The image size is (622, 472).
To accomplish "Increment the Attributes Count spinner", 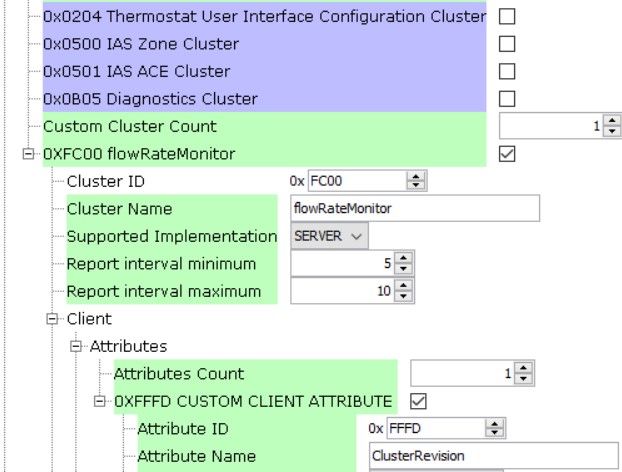I will point(523,369).
